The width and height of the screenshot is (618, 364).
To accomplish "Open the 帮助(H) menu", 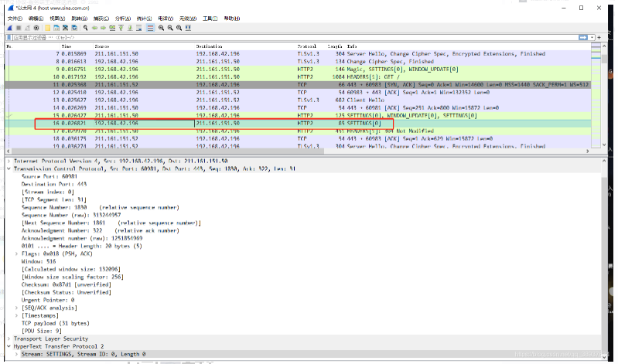I will [x=232, y=19].
